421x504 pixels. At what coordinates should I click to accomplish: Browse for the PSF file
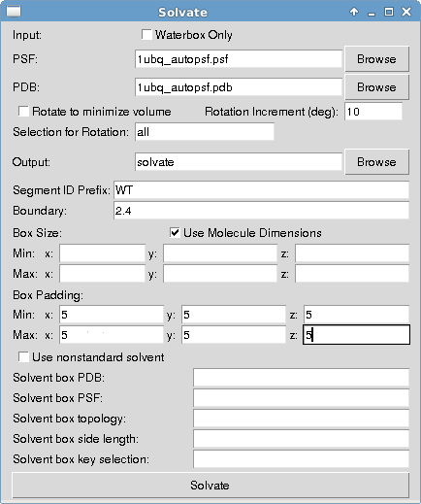pyautogui.click(x=376, y=59)
